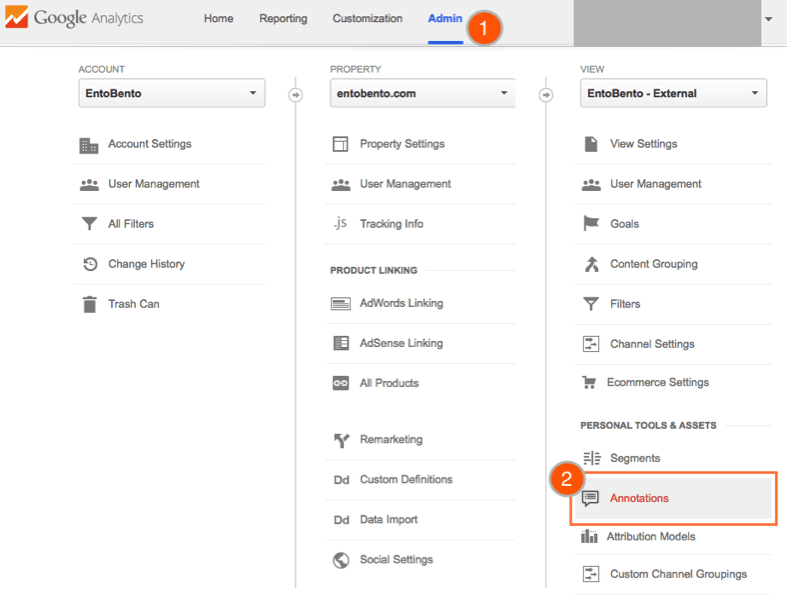Click the Account Settings building icon
This screenshot has width=788, height=595.
(x=89, y=145)
